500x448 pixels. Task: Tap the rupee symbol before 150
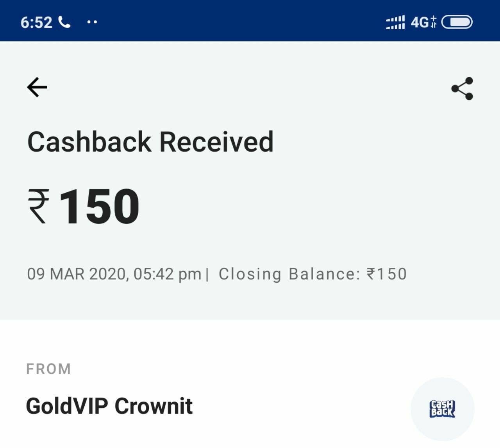[x=38, y=206]
